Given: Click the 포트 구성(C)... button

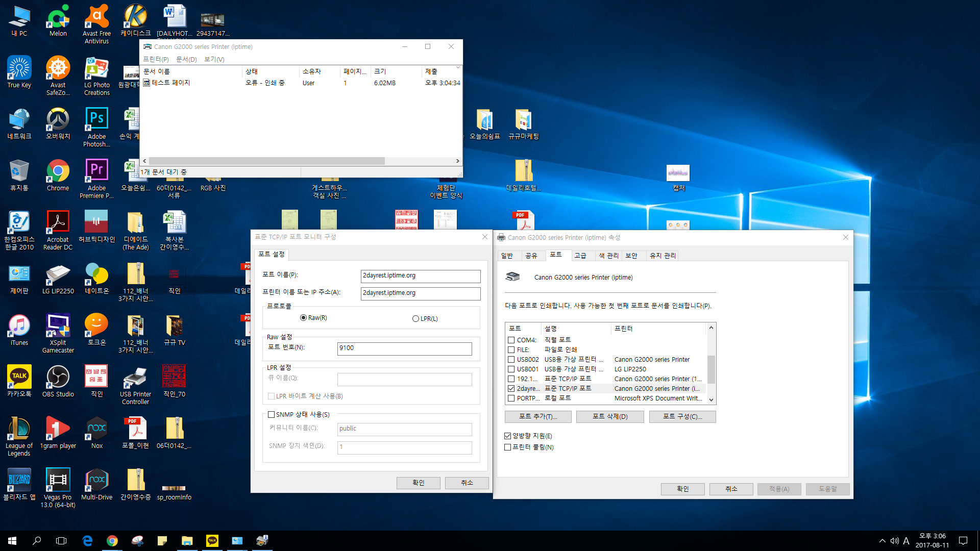Looking at the screenshot, I should pos(682,417).
